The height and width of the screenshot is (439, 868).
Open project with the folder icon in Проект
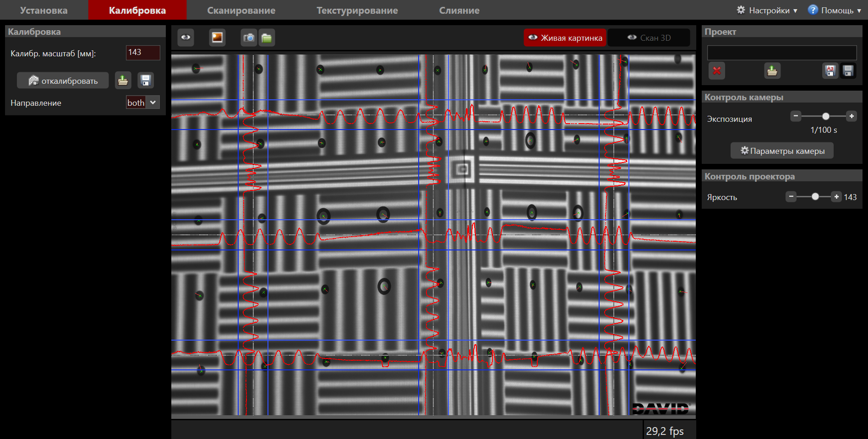click(772, 71)
